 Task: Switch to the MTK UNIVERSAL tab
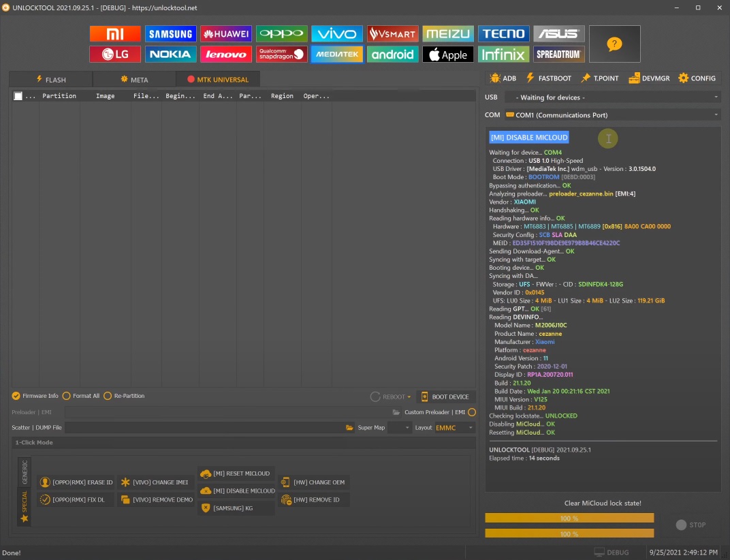(x=218, y=80)
